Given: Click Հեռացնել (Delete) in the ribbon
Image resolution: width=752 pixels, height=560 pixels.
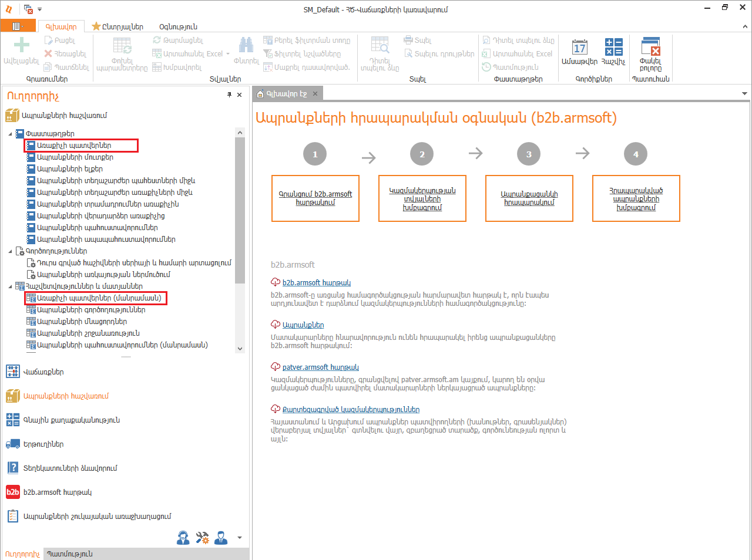Looking at the screenshot, I should point(65,53).
